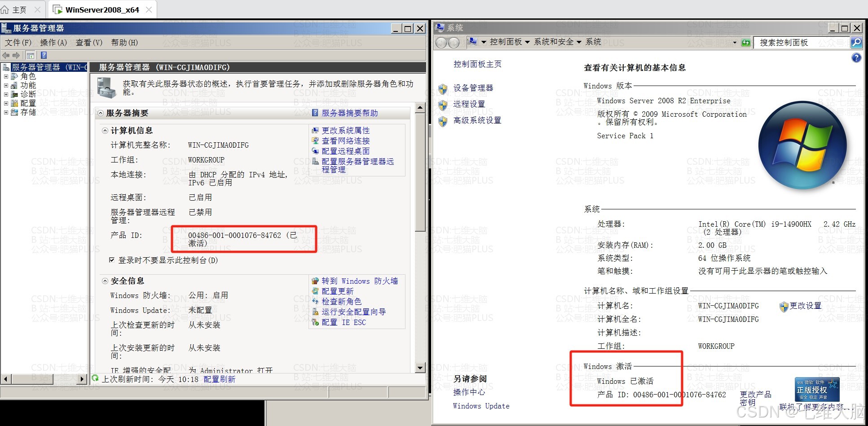This screenshot has width=868, height=426.
Task: Click the 更改设置 link
Action: [x=806, y=306]
